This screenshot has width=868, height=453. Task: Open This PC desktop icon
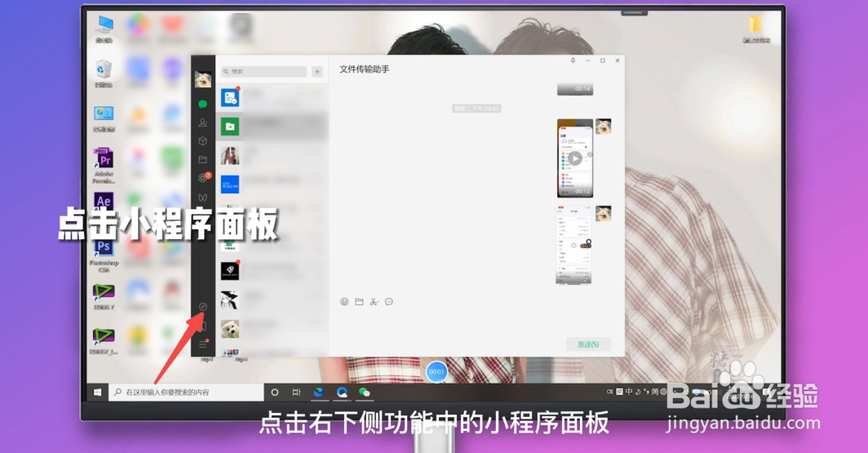pos(104,29)
